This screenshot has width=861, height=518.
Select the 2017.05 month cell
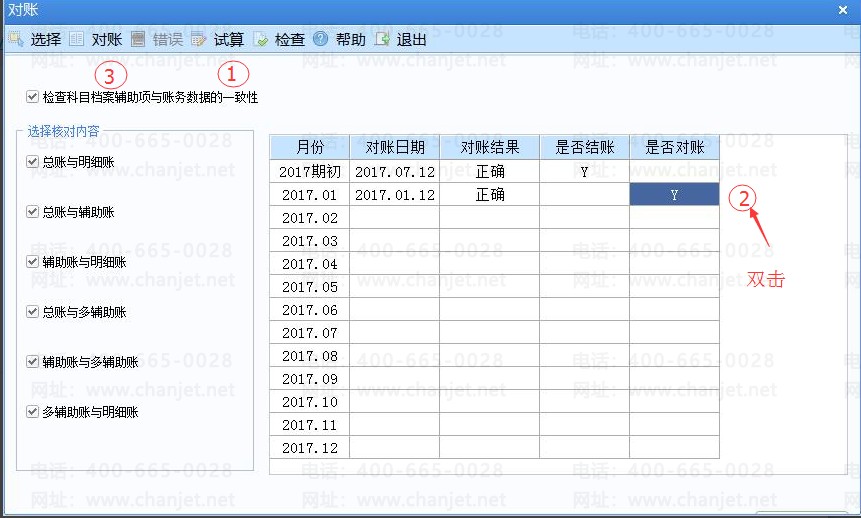(310, 287)
